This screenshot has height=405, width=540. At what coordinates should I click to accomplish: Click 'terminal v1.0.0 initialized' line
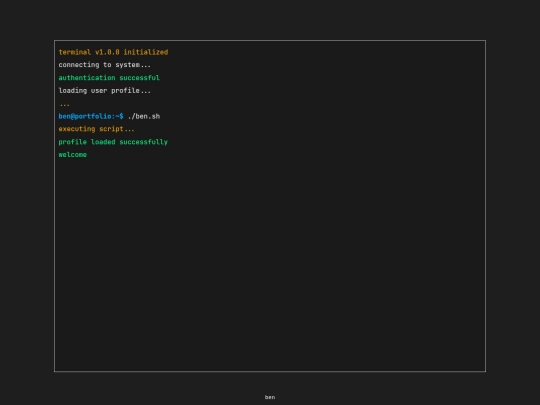113,52
